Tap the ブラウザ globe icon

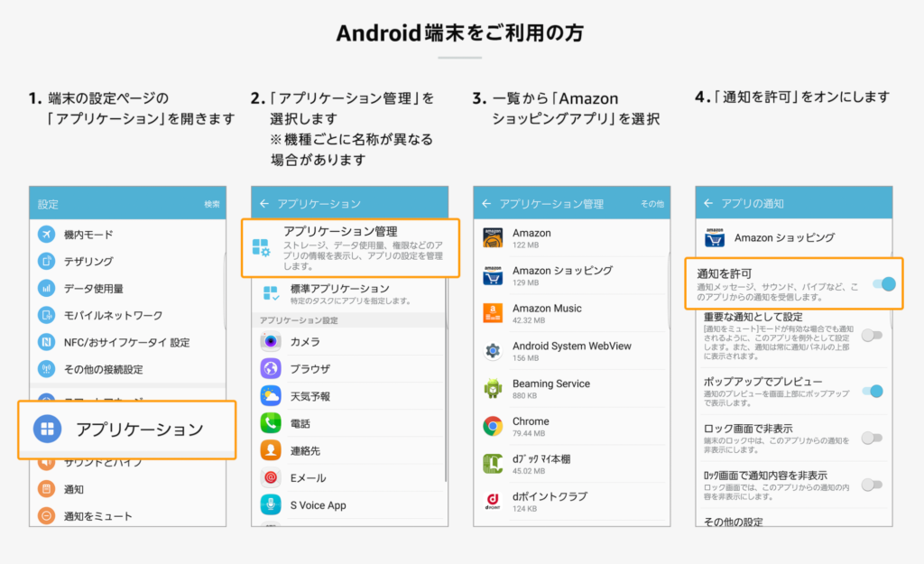[271, 368]
